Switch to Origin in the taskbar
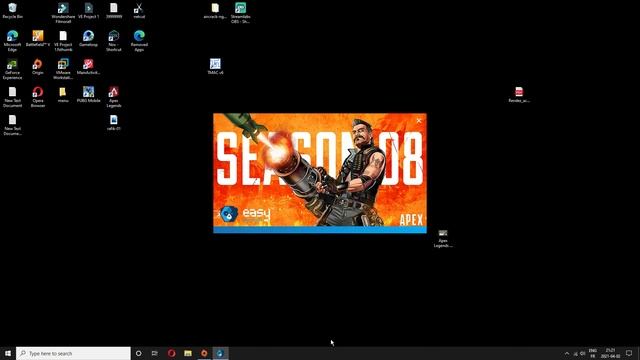This screenshot has width=640, height=360. pyautogui.click(x=204, y=353)
